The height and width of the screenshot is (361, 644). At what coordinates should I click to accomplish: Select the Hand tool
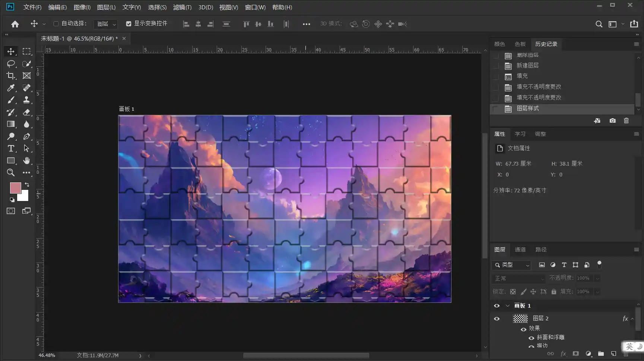click(26, 161)
